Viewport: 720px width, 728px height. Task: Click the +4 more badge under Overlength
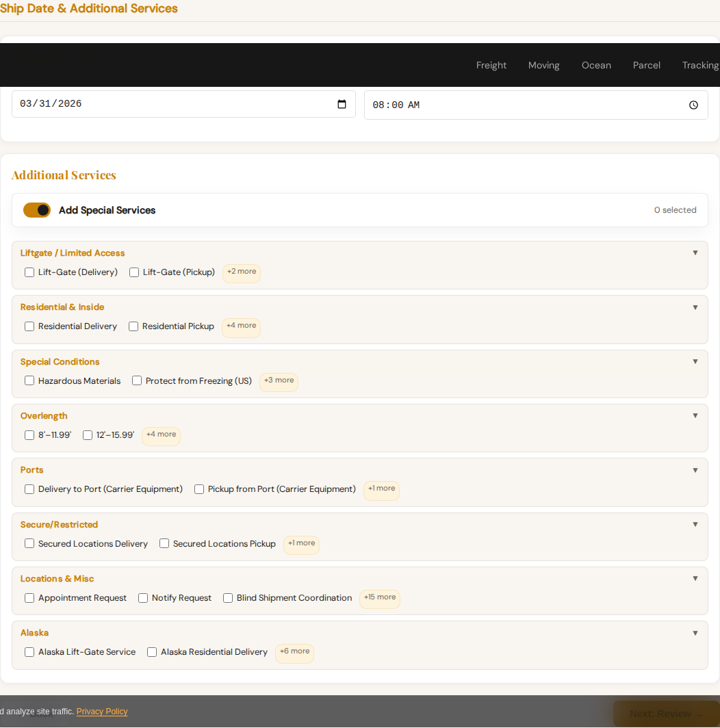click(x=161, y=434)
